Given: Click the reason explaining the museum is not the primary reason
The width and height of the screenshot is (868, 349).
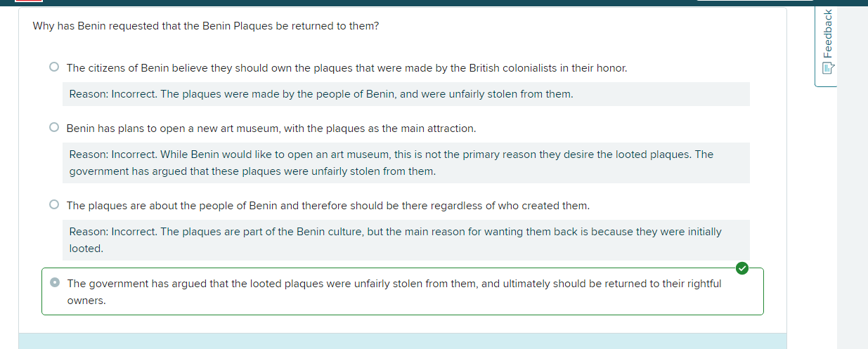Looking at the screenshot, I should click(x=391, y=163).
